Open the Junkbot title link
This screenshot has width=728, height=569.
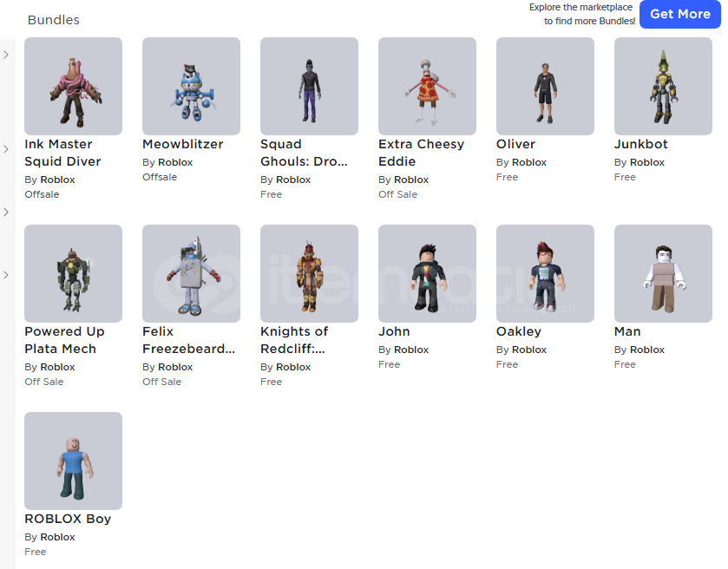(x=640, y=144)
